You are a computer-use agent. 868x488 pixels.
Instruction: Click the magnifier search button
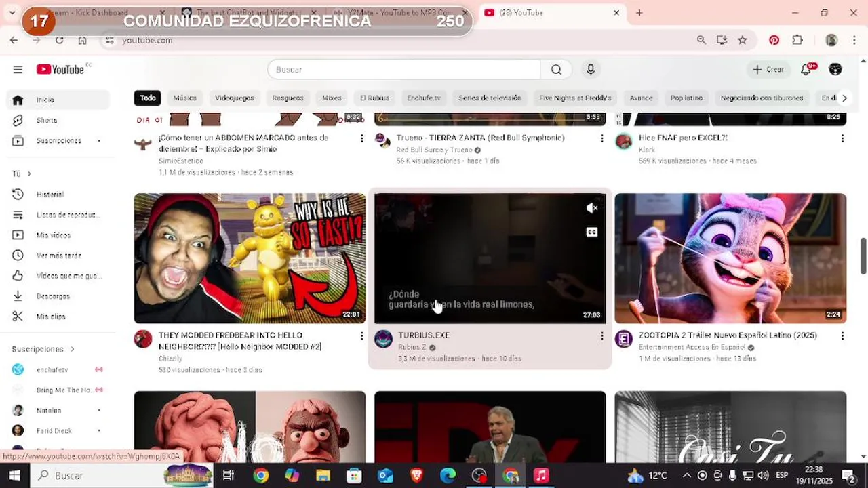coord(556,69)
